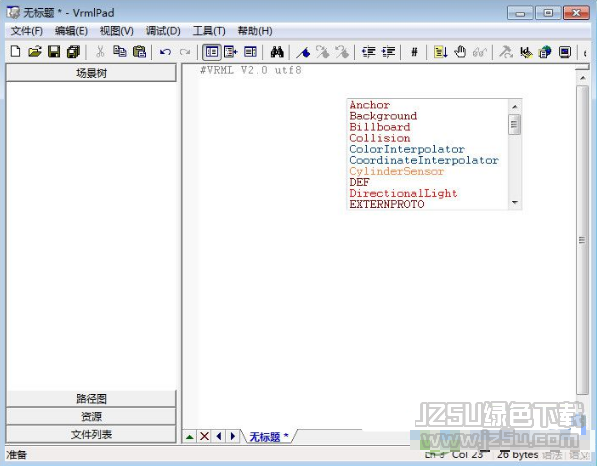Switch to the 路径图 panel

click(91, 399)
